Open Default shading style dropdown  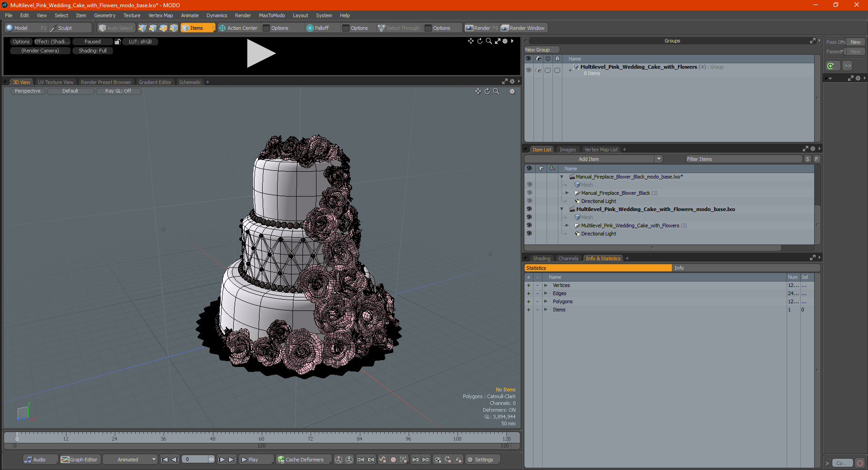pyautogui.click(x=70, y=91)
